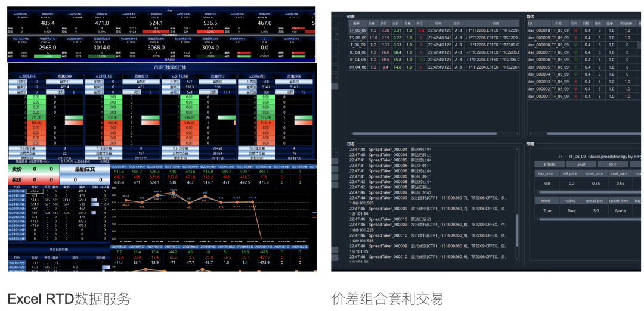Select the sc2209.INE depth panel header
Viewport: 644px width, 311px height.
tap(27, 76)
